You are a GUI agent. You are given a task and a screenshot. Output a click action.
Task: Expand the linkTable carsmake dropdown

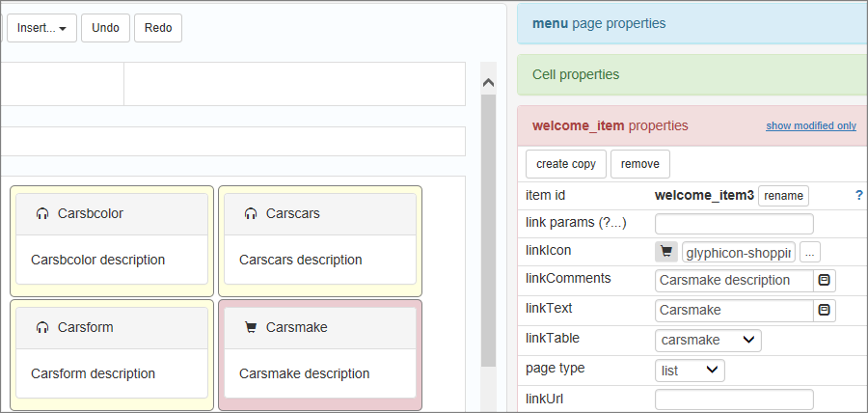coord(708,340)
